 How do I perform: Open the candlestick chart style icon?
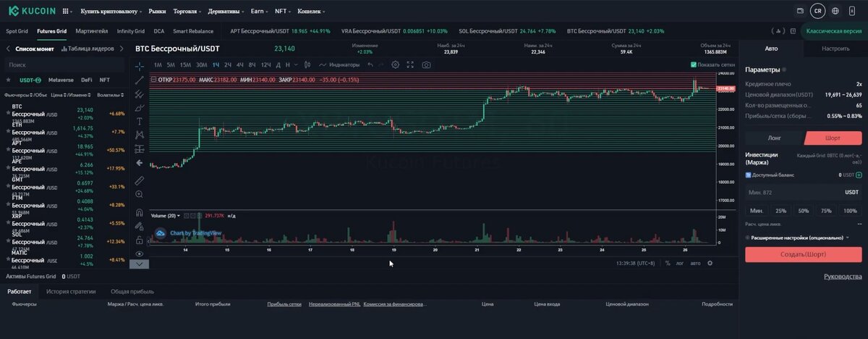click(x=308, y=64)
